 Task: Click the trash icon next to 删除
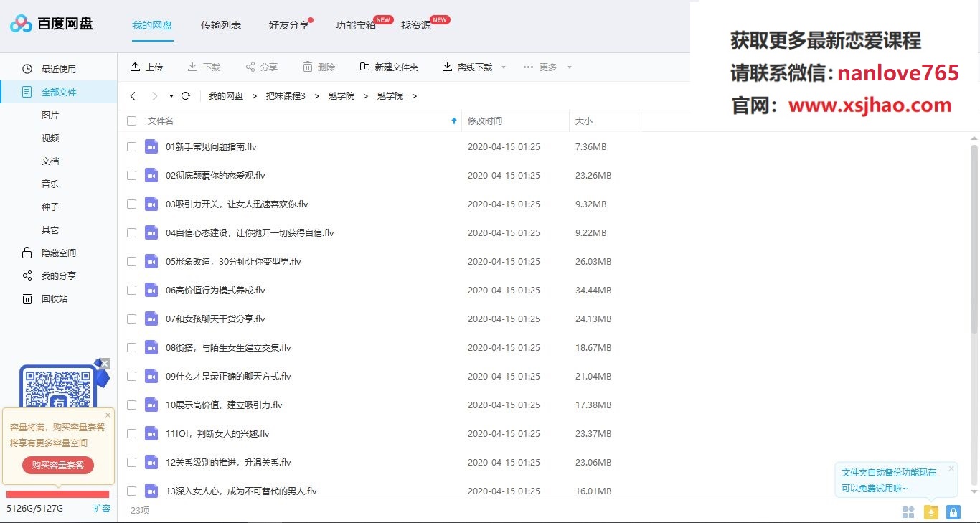[x=307, y=67]
